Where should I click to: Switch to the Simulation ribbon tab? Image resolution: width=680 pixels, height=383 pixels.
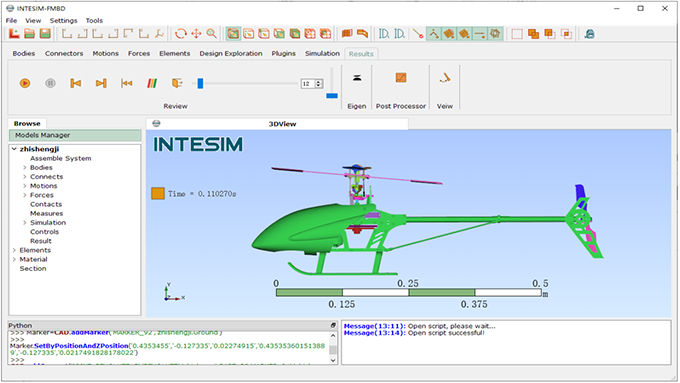click(322, 53)
